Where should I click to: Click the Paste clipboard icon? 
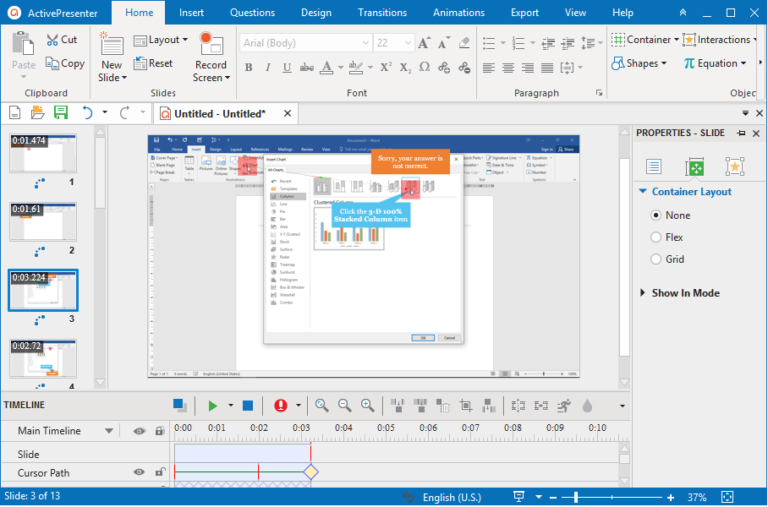[x=23, y=44]
